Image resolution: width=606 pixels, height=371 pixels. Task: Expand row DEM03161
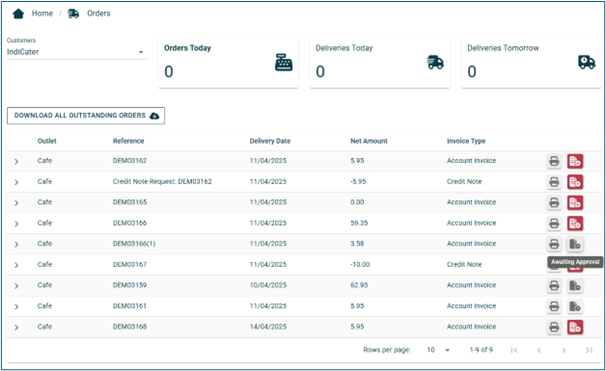pos(16,306)
